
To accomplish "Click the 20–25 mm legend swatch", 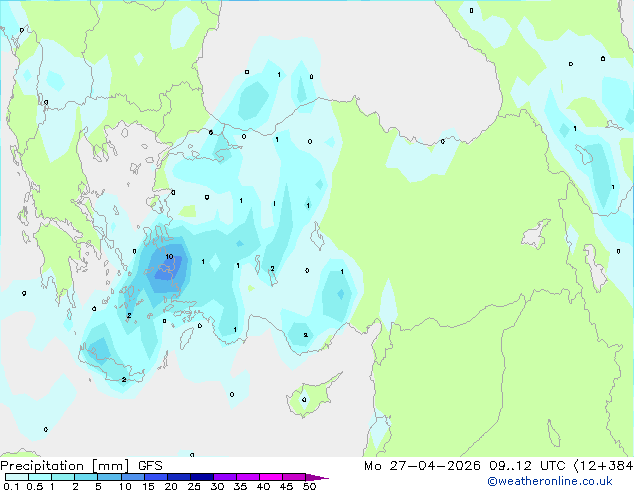I will (x=179, y=477).
